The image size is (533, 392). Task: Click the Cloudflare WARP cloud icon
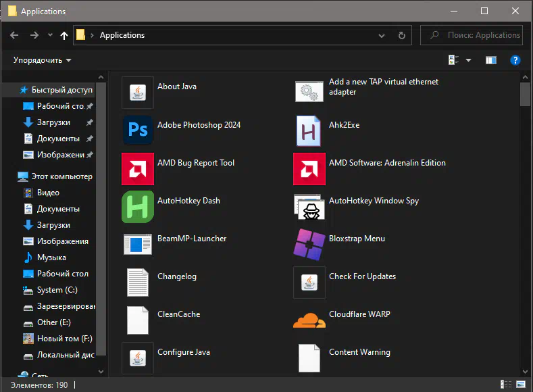point(309,320)
